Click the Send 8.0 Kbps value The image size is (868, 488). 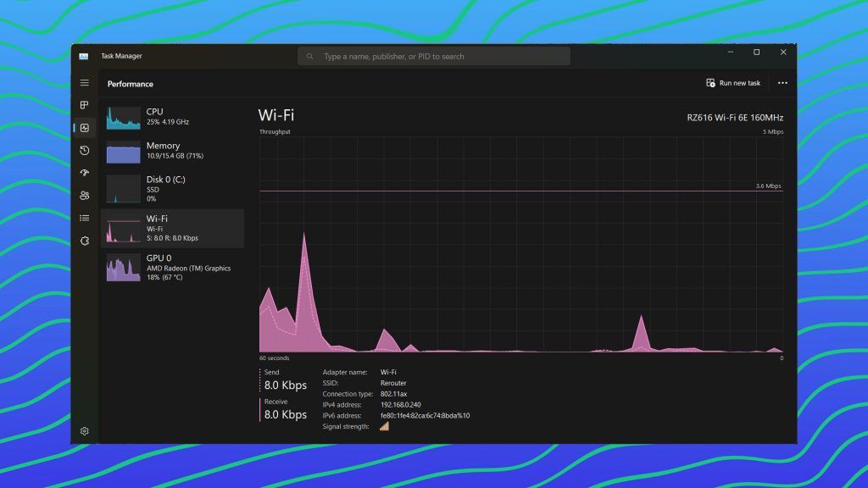285,385
